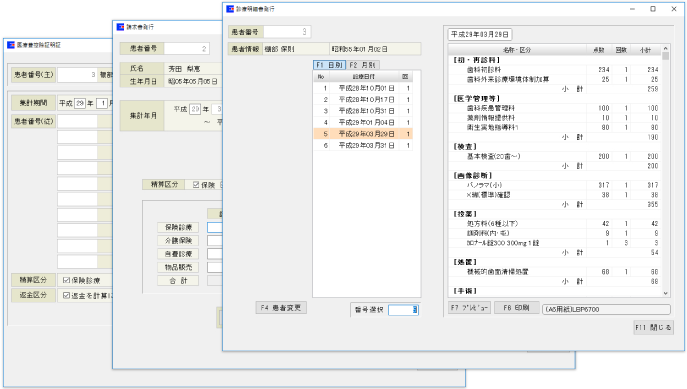Image resolution: width=687 pixels, height=389 pixels.
Task: Click the 処方料(6種以下) row
Action: (555, 224)
